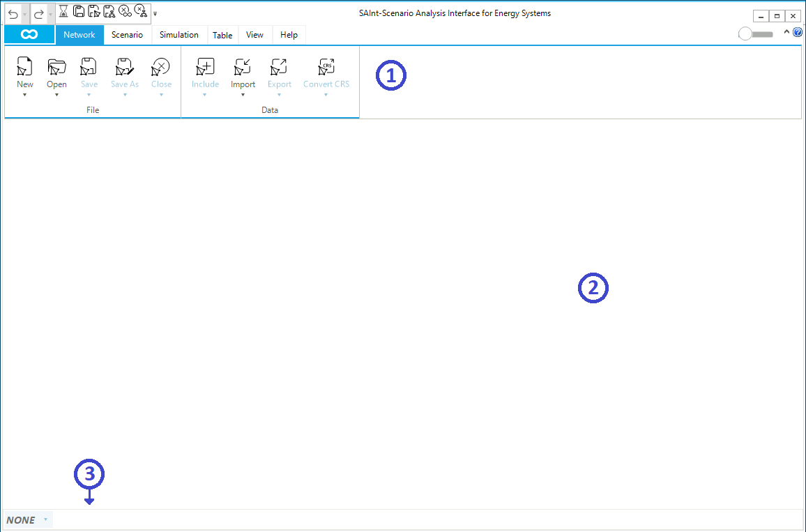Click the Save network ribbon icon
806x532 pixels.
(89, 67)
